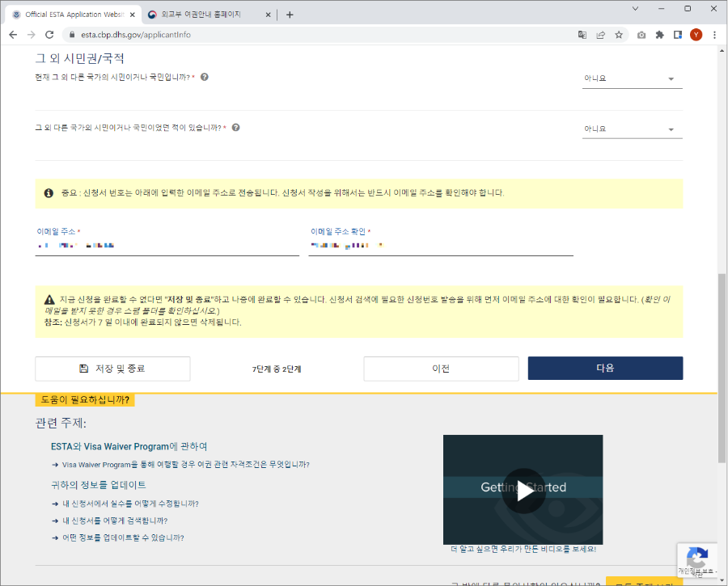Click the 7단계 중 2단계 step text
Viewport: 728px width, 586px height.
(x=277, y=369)
